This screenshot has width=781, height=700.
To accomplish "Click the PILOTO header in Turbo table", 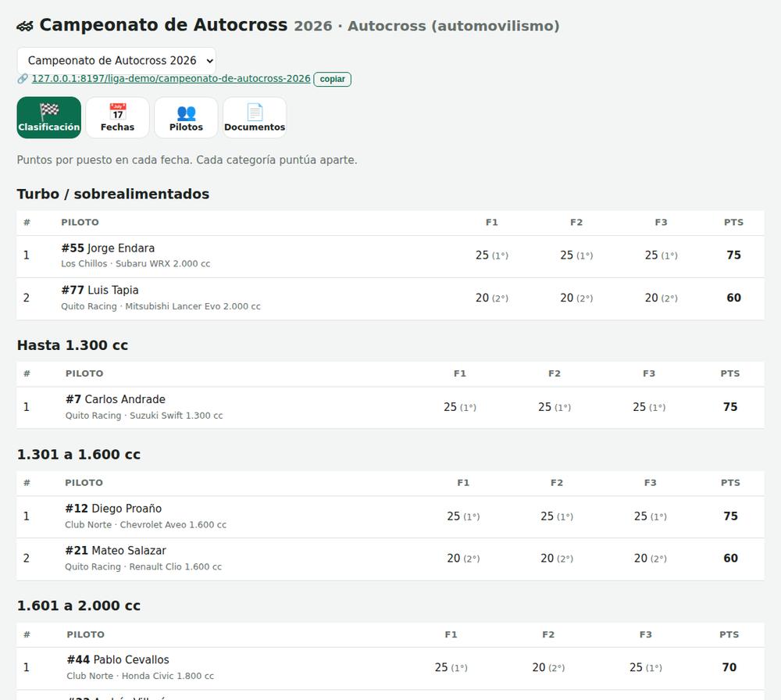I will (x=80, y=222).
